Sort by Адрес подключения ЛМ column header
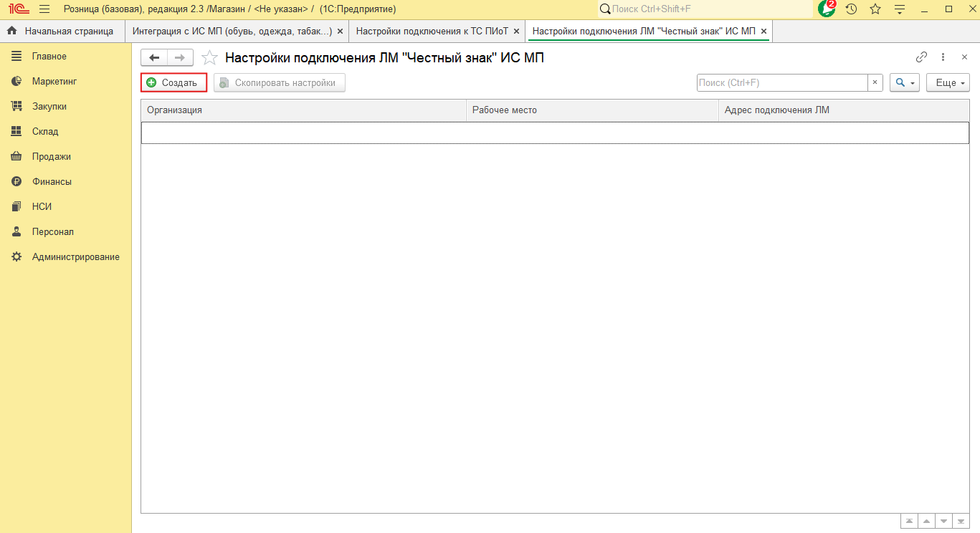The width and height of the screenshot is (980, 533). [x=844, y=110]
